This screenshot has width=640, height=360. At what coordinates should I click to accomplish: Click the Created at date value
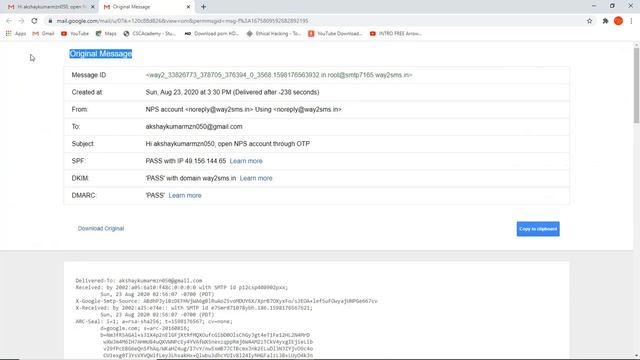(232, 92)
